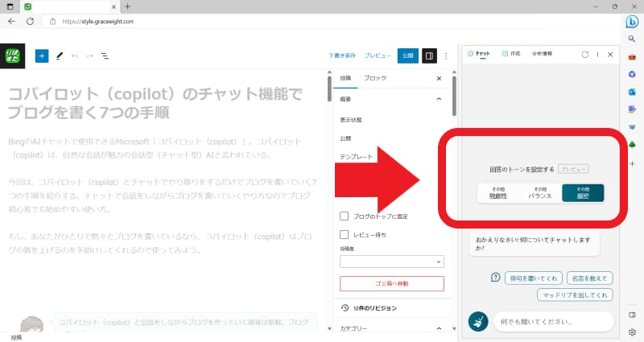644x342 pixels.
Task: Open a new browser tab
Action: [128, 6]
